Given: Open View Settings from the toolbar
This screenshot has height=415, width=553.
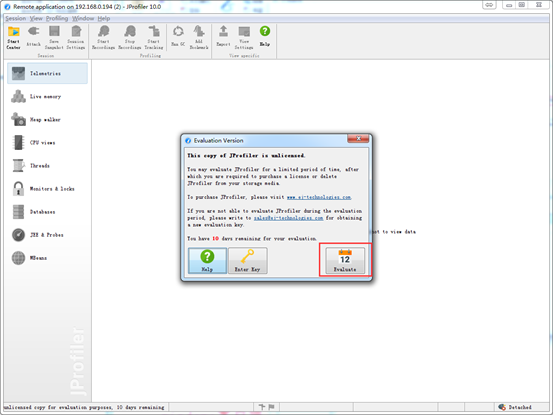Looking at the screenshot, I should (x=244, y=37).
